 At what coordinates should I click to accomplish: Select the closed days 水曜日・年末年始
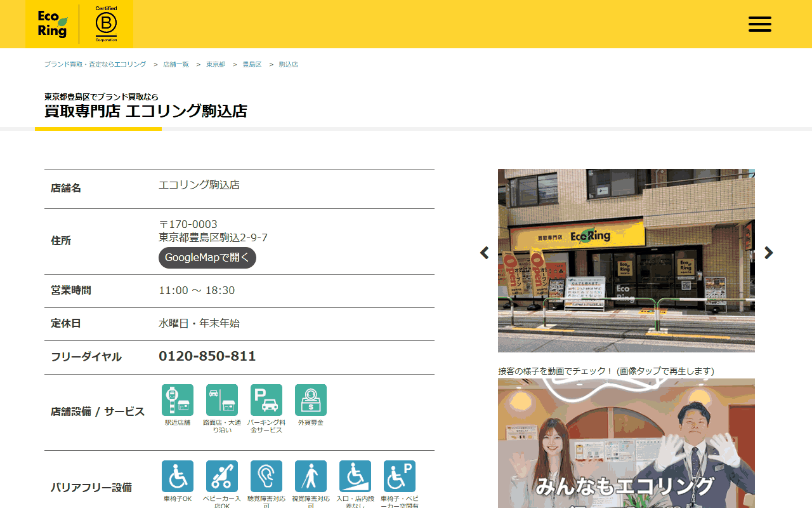tap(199, 323)
